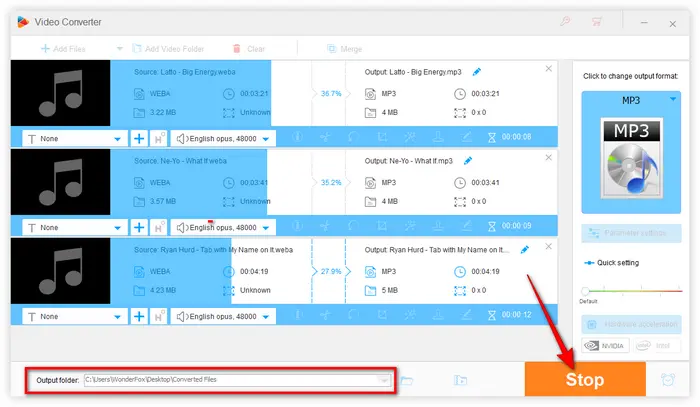
Task: Open subtitle dropdown None for Ryan Hurd row
Action: click(x=75, y=316)
